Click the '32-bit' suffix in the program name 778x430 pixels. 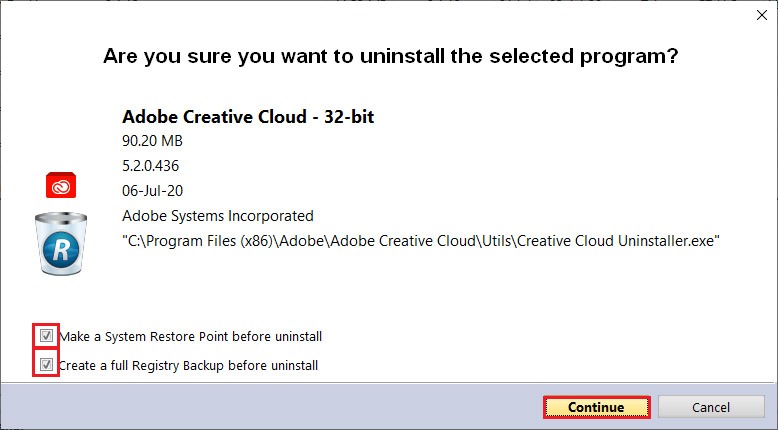[x=349, y=117]
